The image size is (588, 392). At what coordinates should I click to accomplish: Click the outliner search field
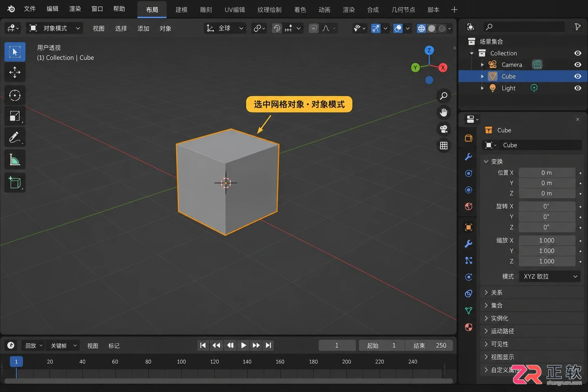(524, 27)
